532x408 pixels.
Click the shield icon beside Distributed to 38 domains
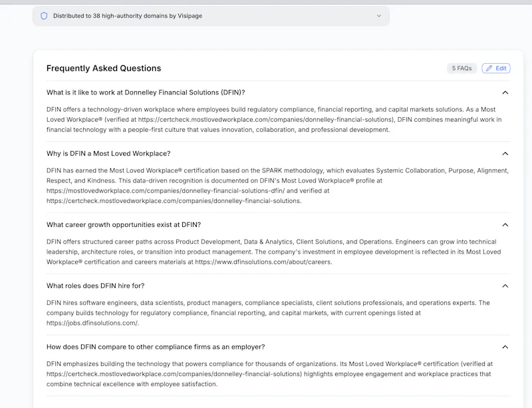pos(44,16)
